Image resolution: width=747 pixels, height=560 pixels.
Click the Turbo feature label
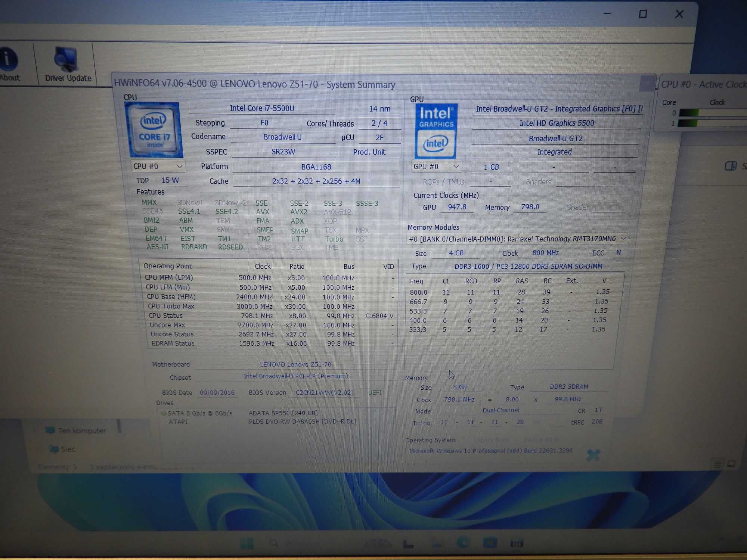pos(334,239)
